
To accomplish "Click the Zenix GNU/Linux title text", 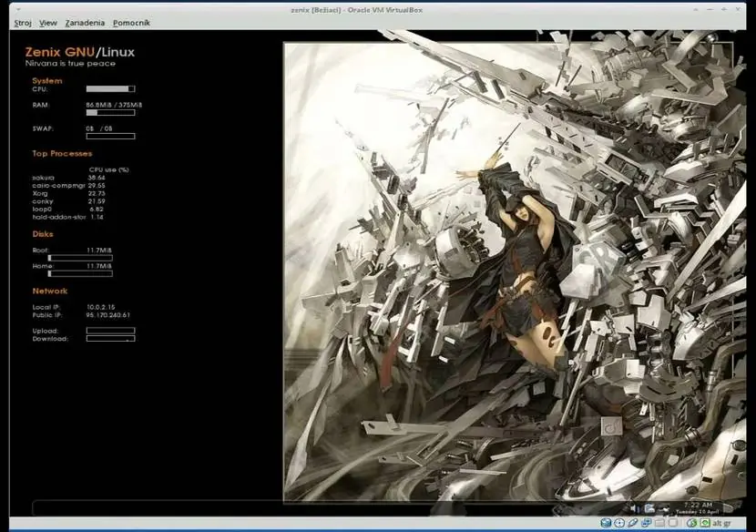I will 80,52.
